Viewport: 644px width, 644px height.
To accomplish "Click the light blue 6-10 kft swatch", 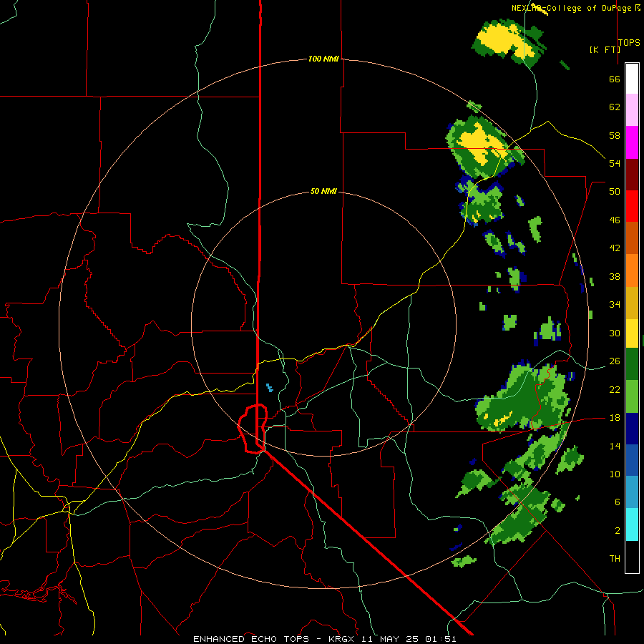I will coord(632,492).
